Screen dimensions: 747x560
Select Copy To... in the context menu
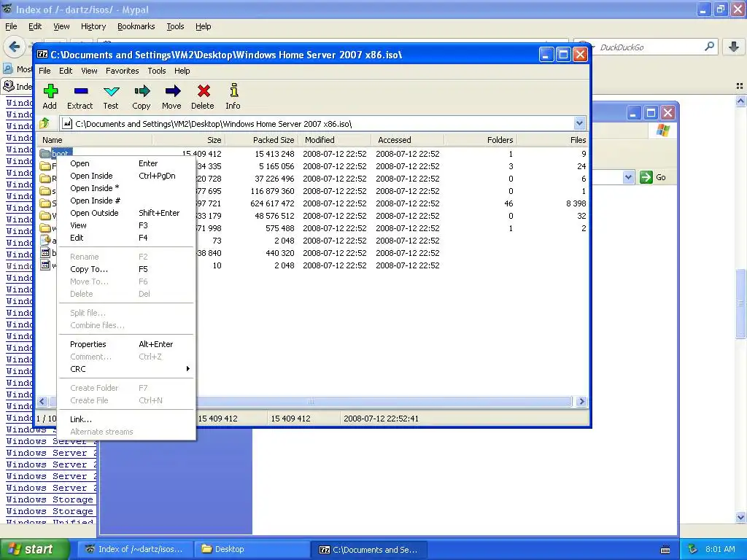click(x=126, y=269)
